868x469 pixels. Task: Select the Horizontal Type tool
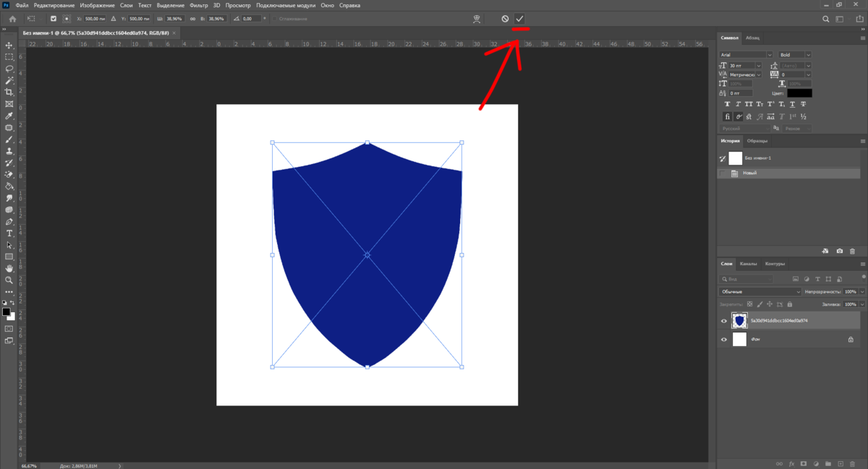(9, 233)
